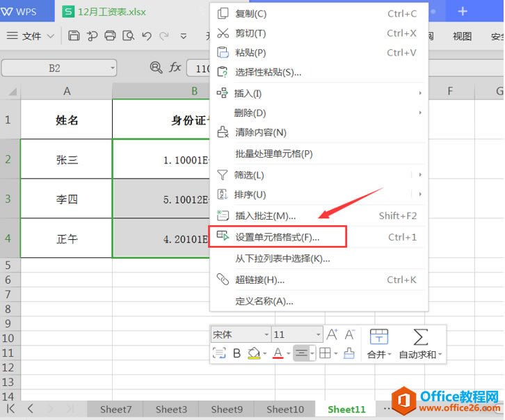Open the 筛选(L) submenu
This screenshot has width=505, height=420.
point(319,175)
